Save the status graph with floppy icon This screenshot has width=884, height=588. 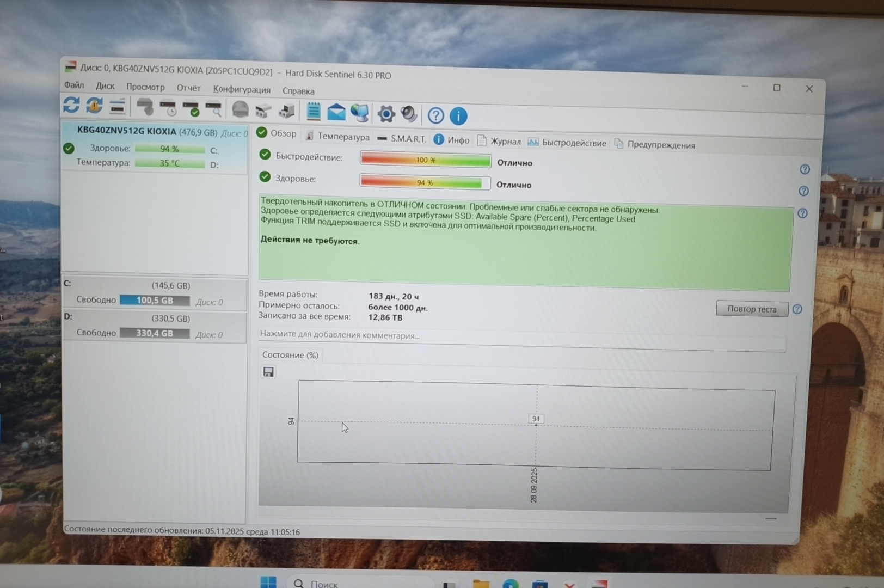(x=268, y=372)
